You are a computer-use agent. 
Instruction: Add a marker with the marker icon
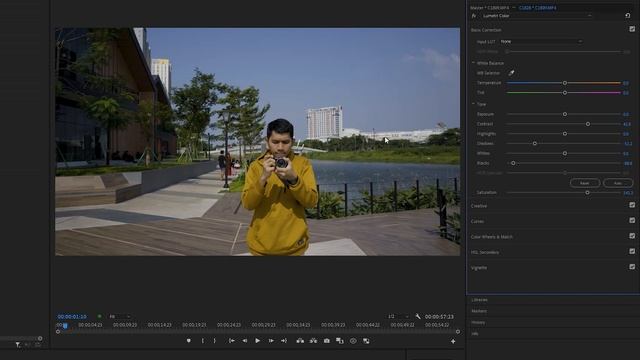(x=189, y=341)
